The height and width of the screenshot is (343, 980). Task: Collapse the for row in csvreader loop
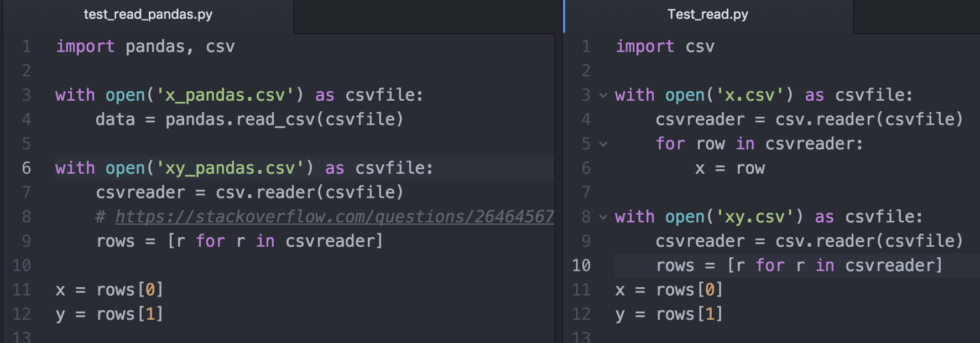[x=602, y=143]
